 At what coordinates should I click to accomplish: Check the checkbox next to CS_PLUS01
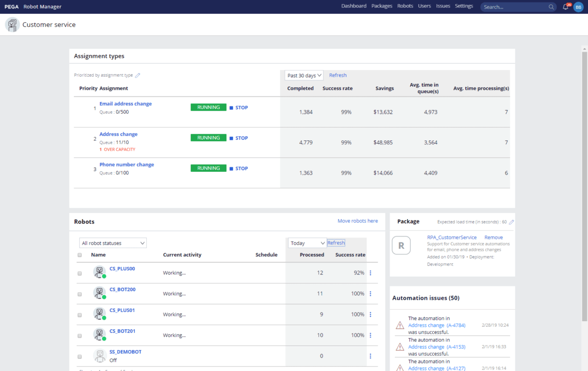pos(80,314)
